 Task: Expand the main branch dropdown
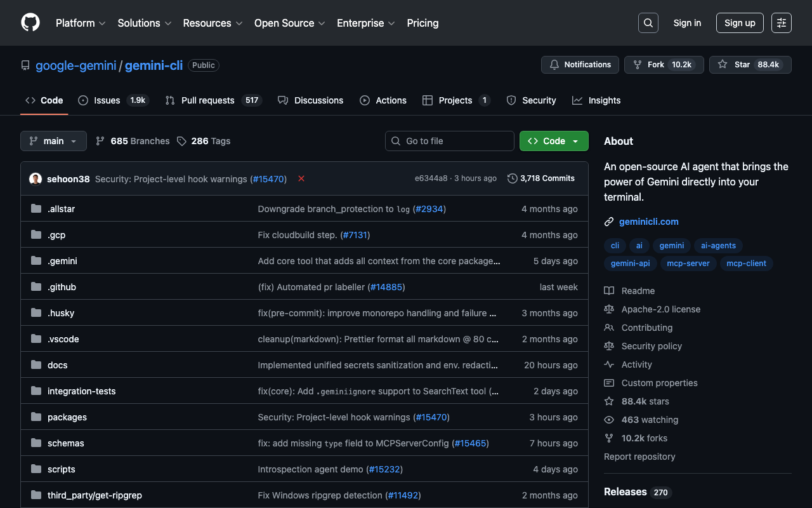tap(53, 141)
